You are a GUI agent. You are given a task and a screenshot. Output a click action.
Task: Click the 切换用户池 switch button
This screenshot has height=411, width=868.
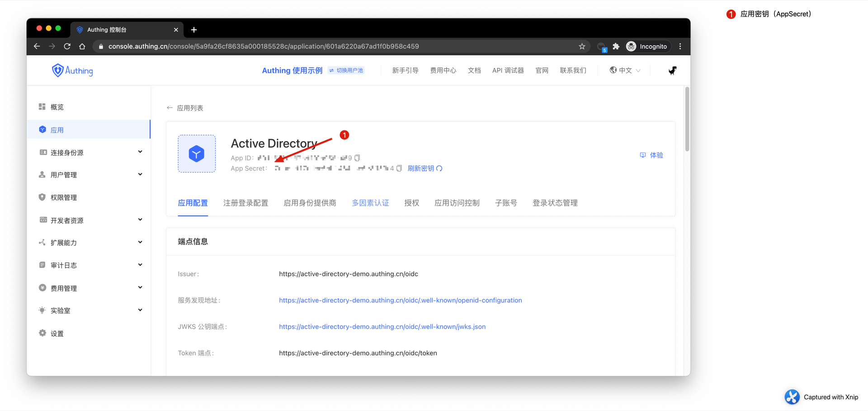346,70
